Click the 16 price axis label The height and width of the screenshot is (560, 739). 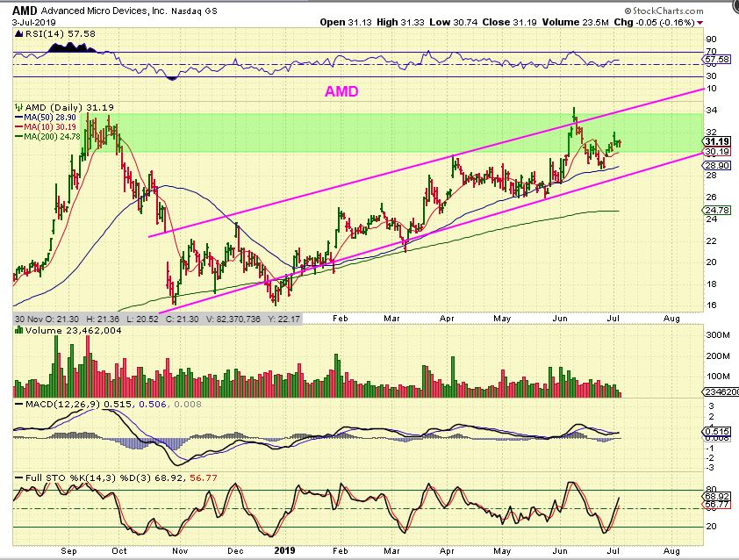tap(711, 305)
